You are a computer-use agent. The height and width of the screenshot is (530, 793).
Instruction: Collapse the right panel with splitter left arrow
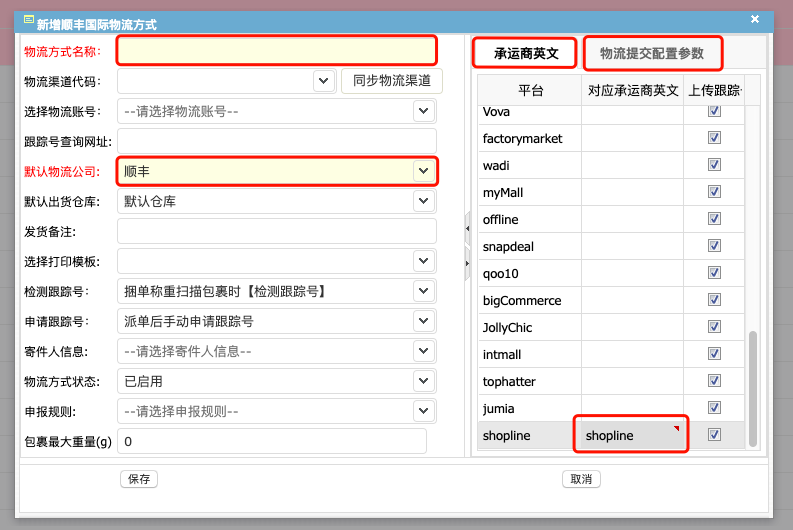(467, 229)
